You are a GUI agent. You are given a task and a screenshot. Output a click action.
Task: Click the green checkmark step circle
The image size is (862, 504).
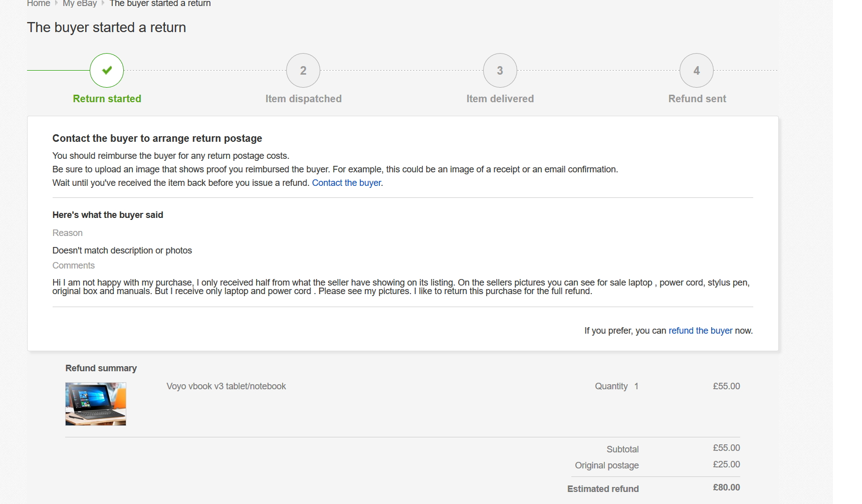[107, 70]
